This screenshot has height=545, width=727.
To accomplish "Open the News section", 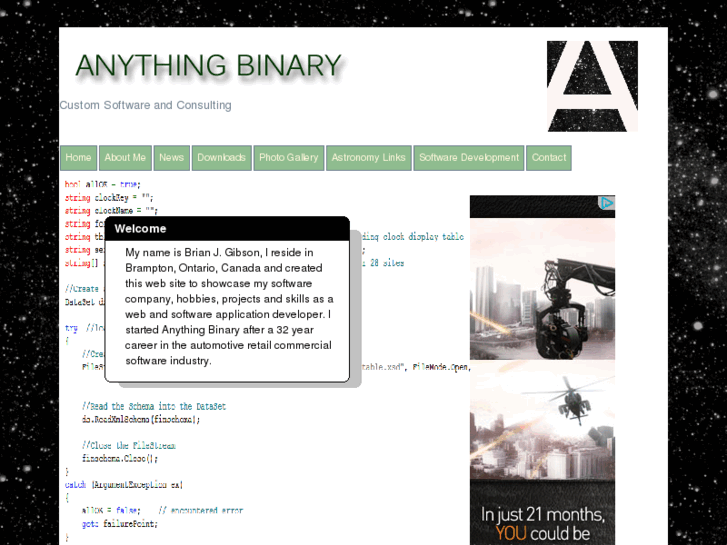I will [x=172, y=158].
